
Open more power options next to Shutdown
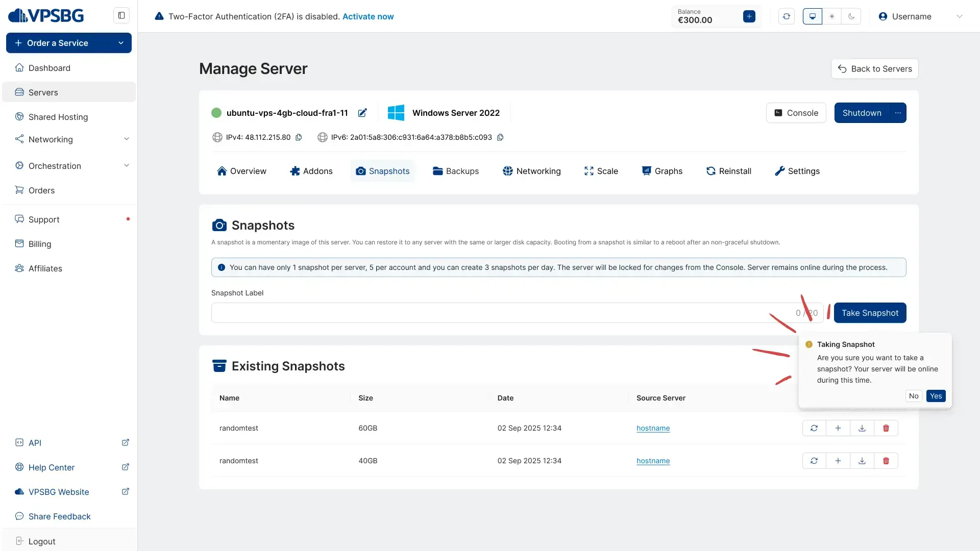897,113
